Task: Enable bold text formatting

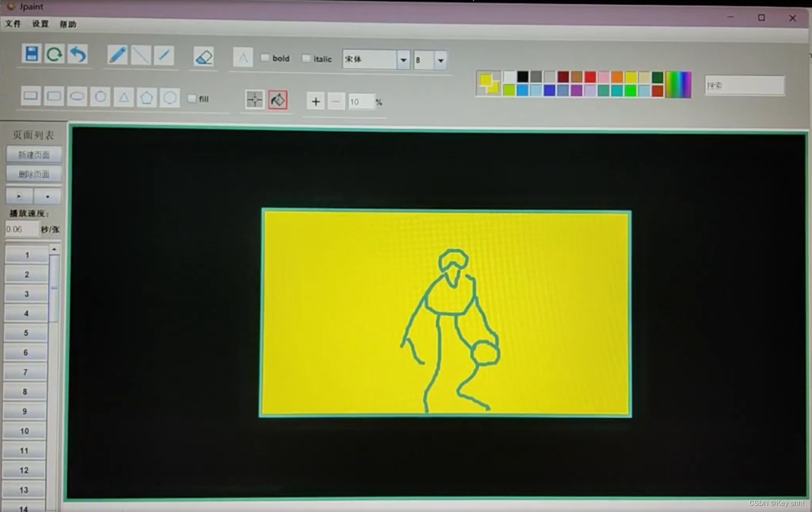Action: 266,58
